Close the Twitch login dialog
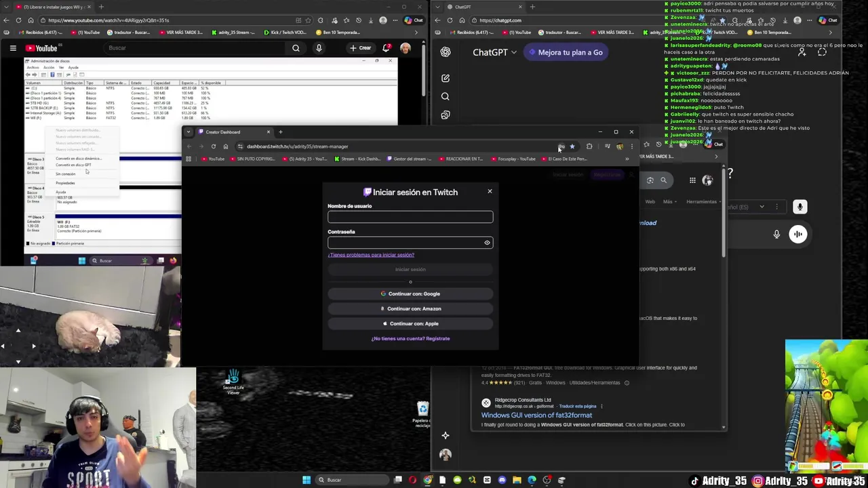 tap(490, 191)
